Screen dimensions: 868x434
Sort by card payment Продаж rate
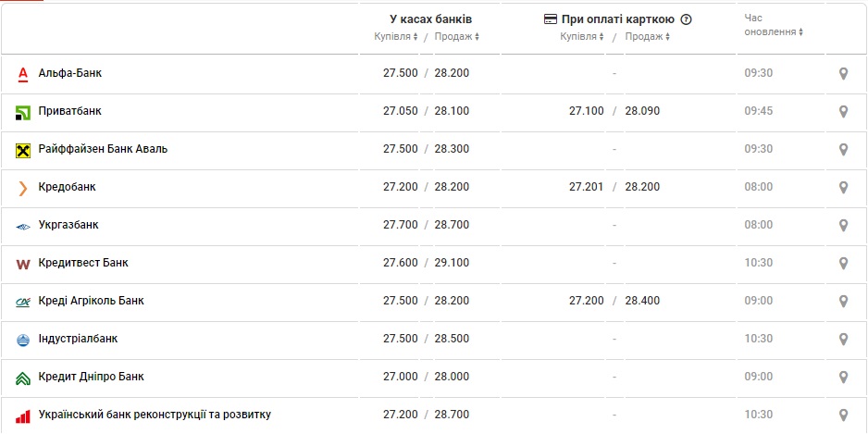pyautogui.click(x=648, y=37)
